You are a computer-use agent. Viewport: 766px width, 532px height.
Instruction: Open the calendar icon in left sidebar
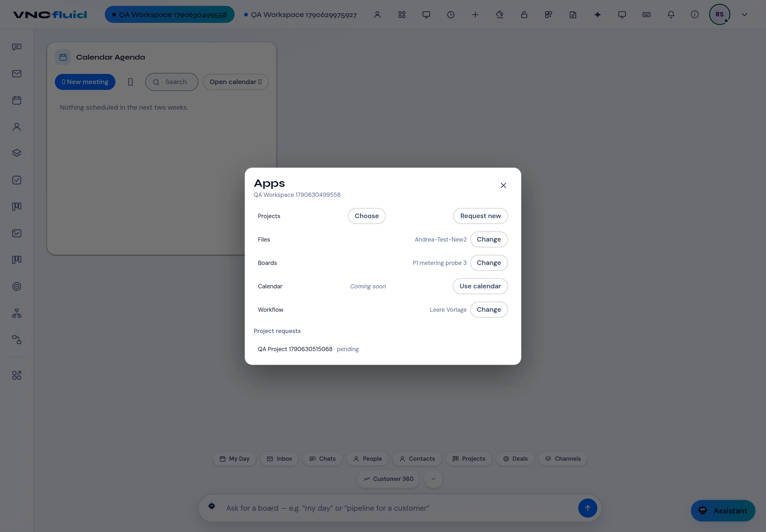pyautogui.click(x=17, y=100)
